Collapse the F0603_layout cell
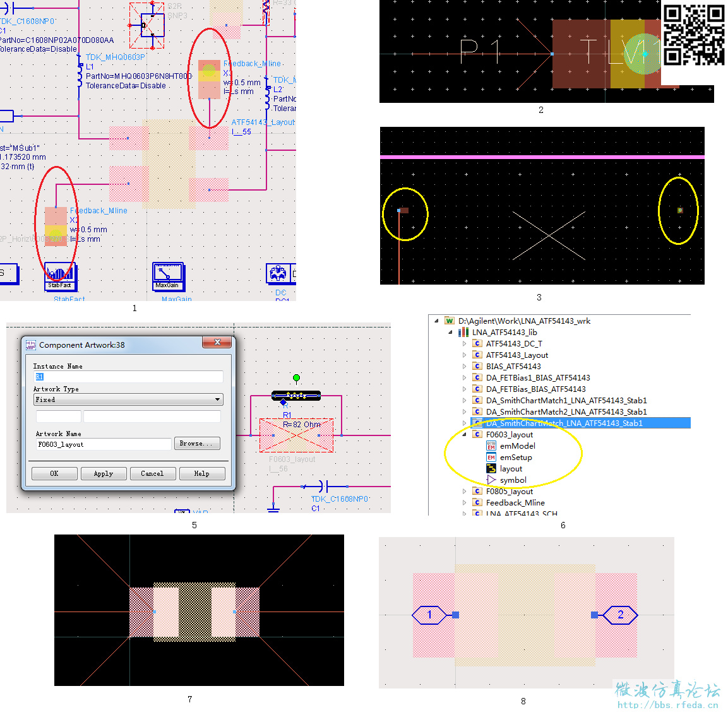The width and height of the screenshot is (728, 715). coord(464,435)
